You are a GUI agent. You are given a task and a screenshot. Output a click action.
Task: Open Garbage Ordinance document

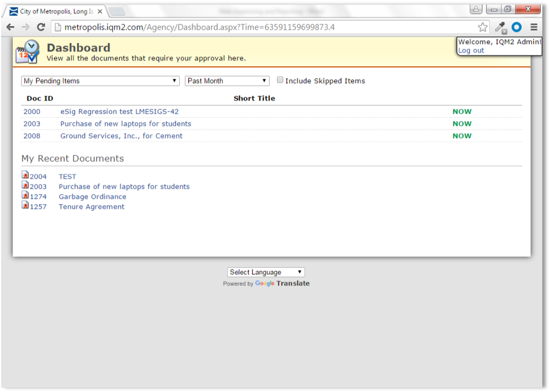(93, 197)
